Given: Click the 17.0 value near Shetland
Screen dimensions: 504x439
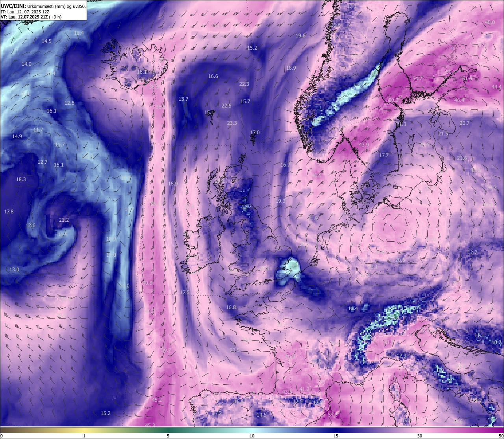Looking at the screenshot, I should [255, 132].
